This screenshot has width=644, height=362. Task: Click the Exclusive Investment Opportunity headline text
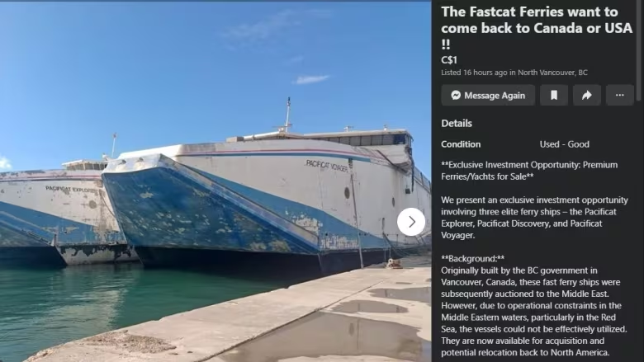pyautogui.click(x=529, y=171)
